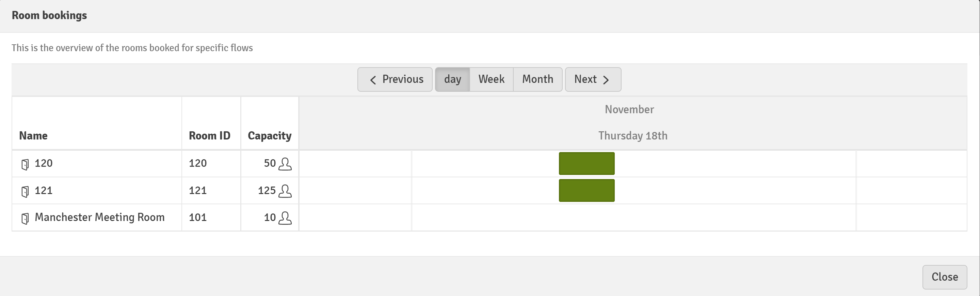The height and width of the screenshot is (296, 980).
Task: Click the door icon beside room 121
Action: tap(25, 192)
